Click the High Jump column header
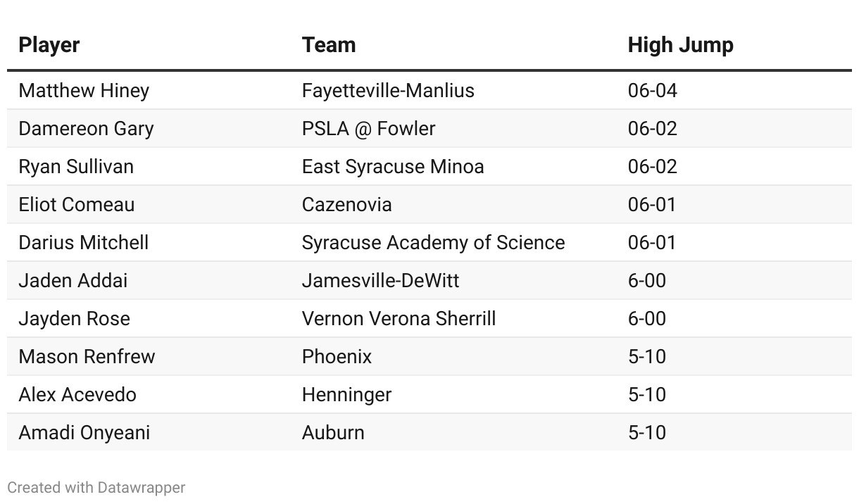This screenshot has height=504, width=859. coord(680,45)
